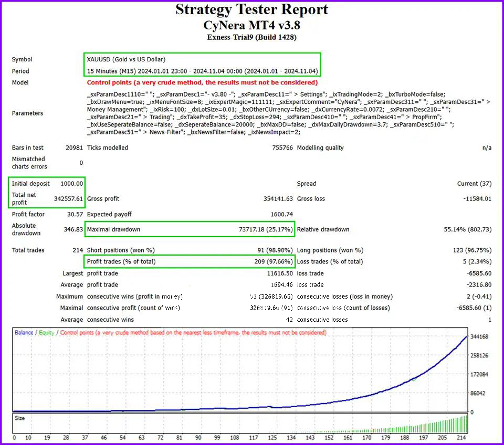Click the Balance legend label
This screenshot has width=504, height=445.
coord(24,333)
